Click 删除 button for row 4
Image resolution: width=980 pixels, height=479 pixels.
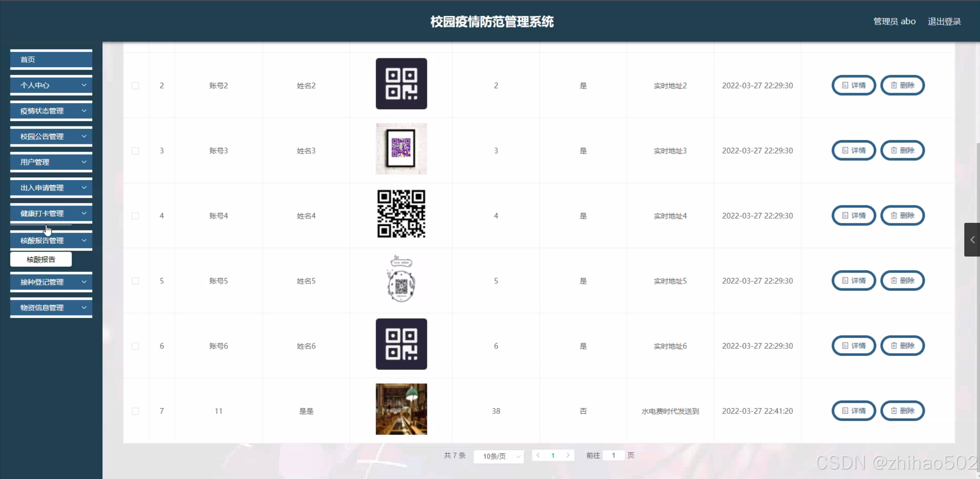[x=903, y=216]
